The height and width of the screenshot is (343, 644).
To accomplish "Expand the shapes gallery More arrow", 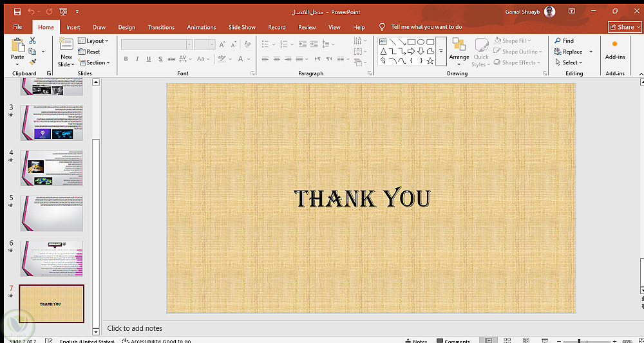I will 441,51.
